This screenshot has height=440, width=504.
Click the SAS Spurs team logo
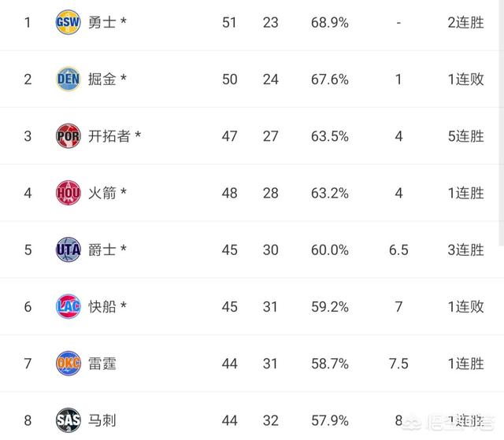[x=68, y=420]
